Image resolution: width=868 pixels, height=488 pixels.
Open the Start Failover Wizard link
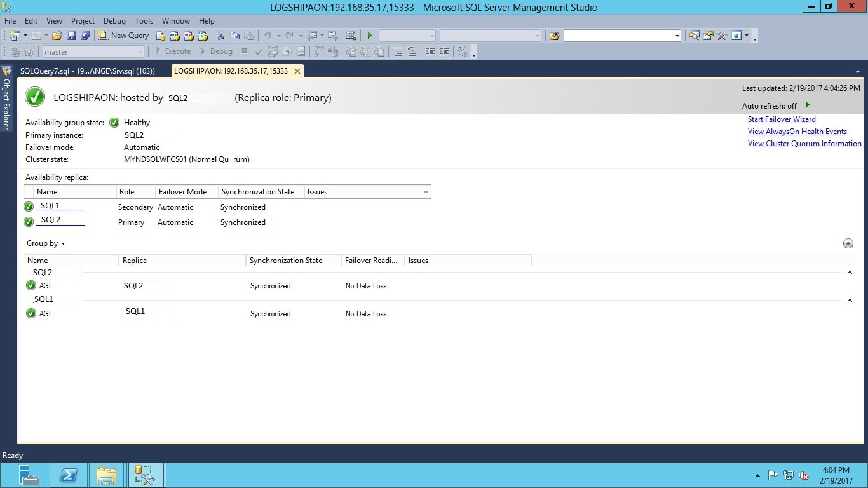coord(782,119)
